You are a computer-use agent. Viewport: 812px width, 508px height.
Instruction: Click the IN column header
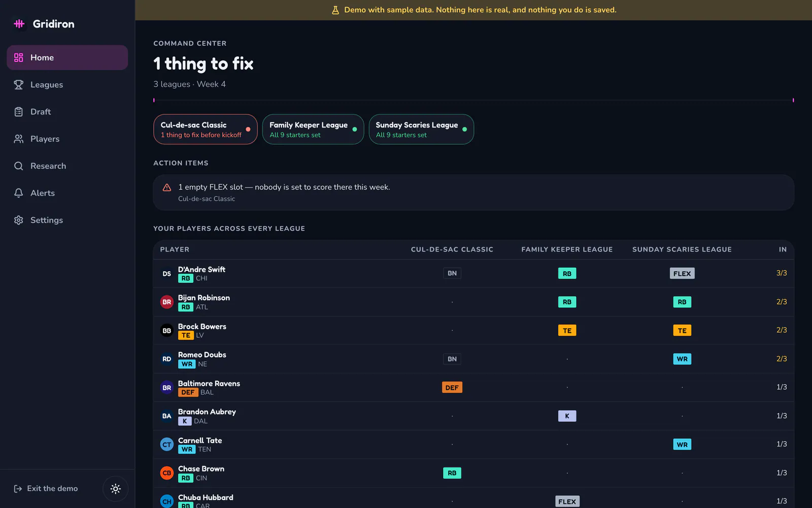783,249
